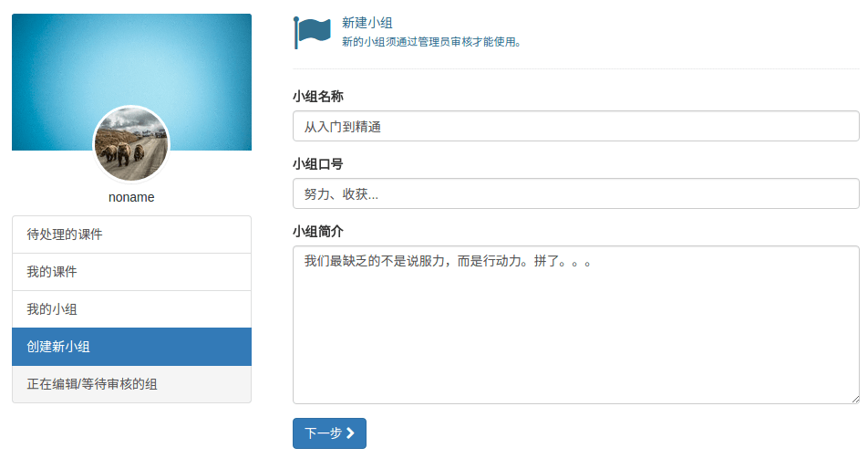
Task: Focus the 小组名称 input field
Action: tap(575, 126)
